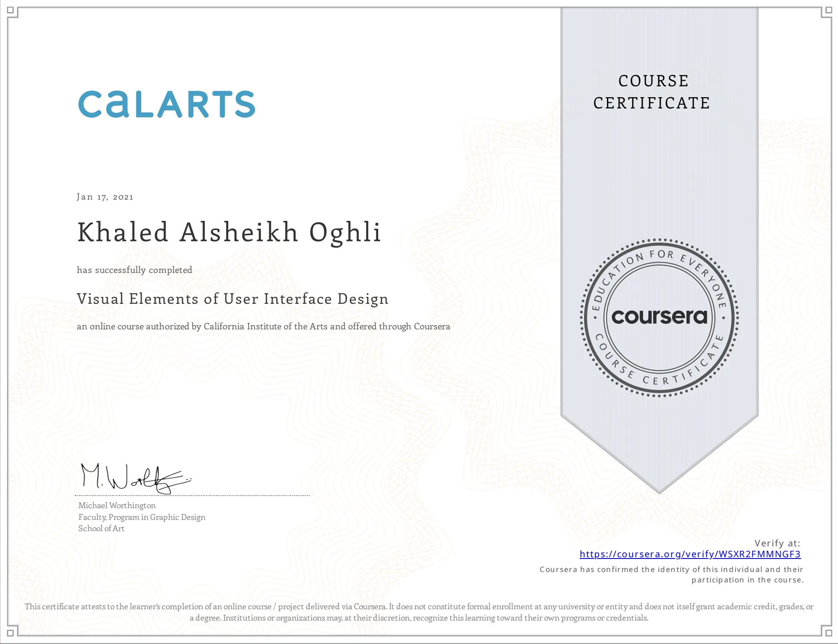The width and height of the screenshot is (838, 644).
Task: Click the M. Worthington signature
Action: tap(136, 479)
